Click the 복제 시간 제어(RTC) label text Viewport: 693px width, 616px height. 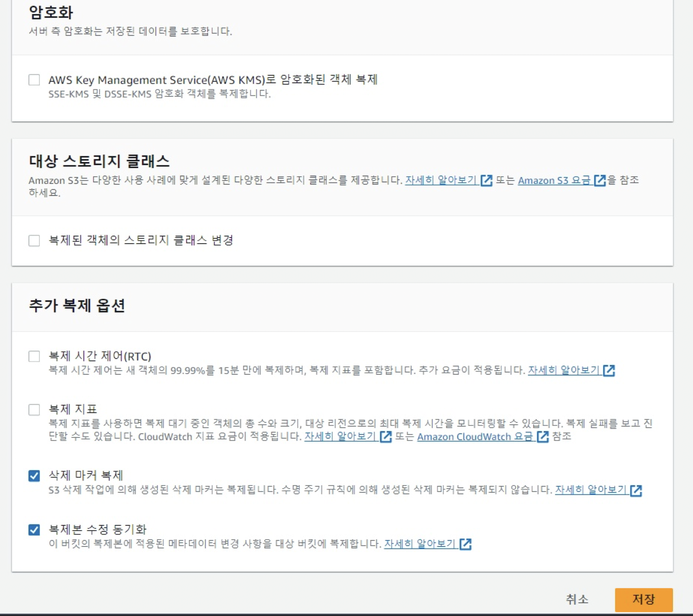tap(100, 356)
